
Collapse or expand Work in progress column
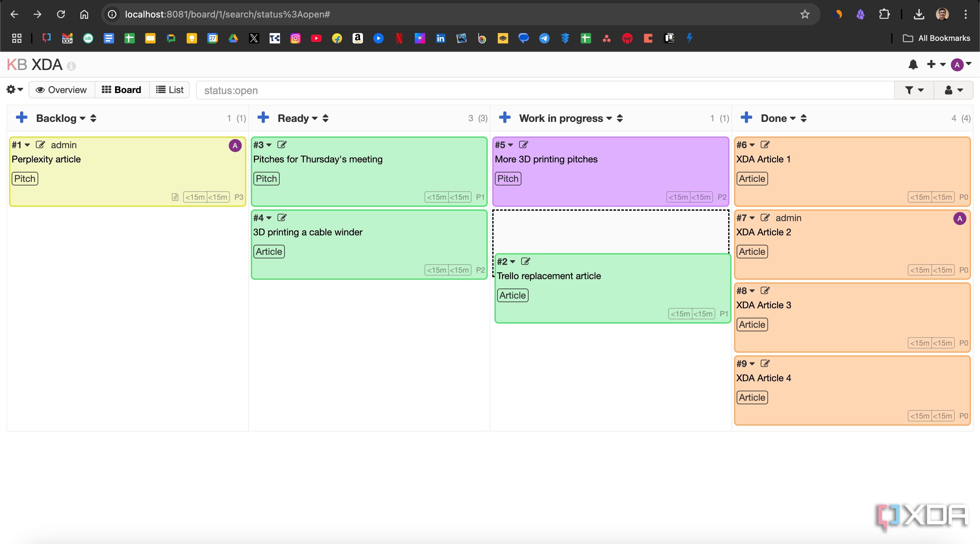620,118
